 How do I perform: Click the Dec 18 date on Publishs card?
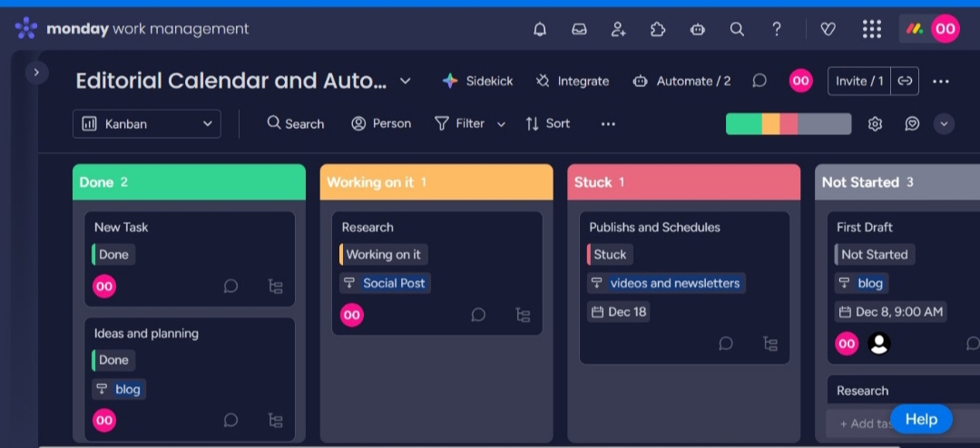tap(618, 312)
